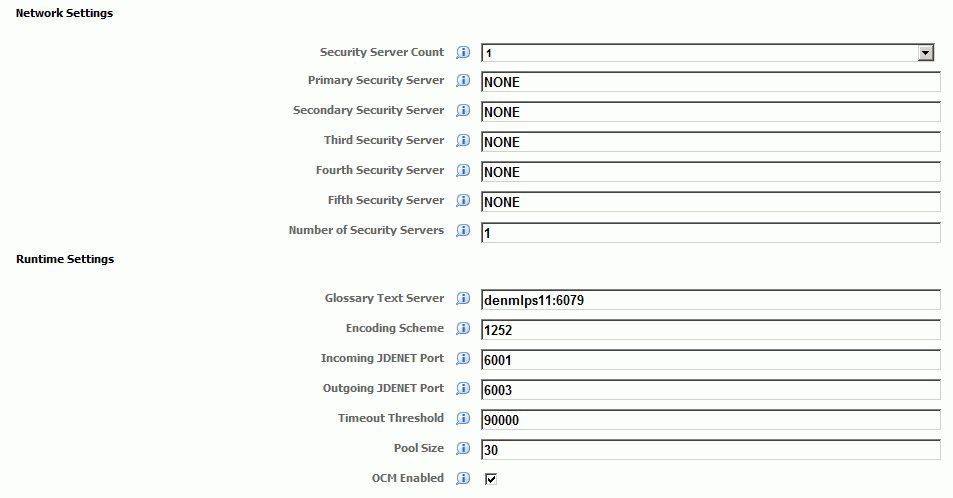Click the Primary Security Server field
This screenshot has height=498, width=953.
coord(710,82)
